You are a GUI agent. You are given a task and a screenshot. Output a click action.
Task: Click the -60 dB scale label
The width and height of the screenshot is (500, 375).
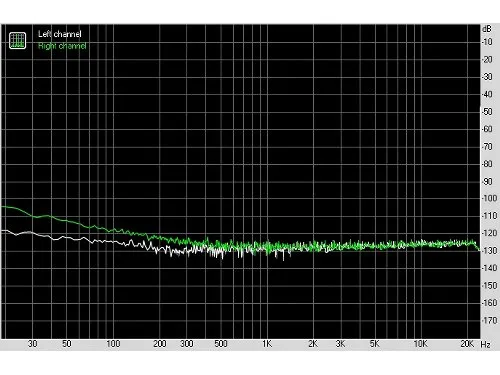[x=487, y=129]
